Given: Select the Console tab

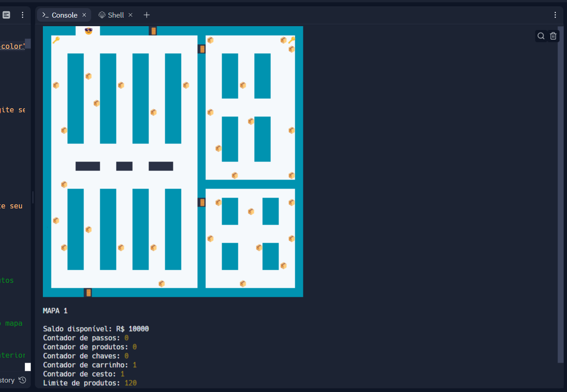Looking at the screenshot, I should (64, 15).
